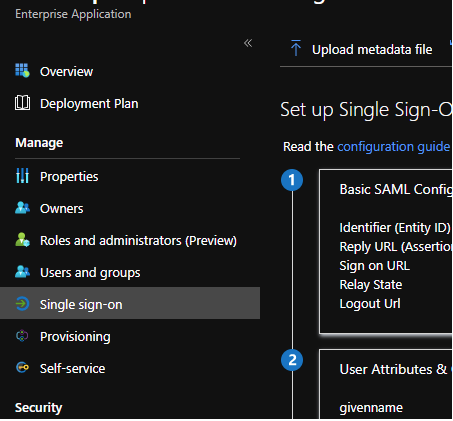Click the Enterprise Application subtitle
Viewport: 453px width, 421px height.
(x=73, y=14)
